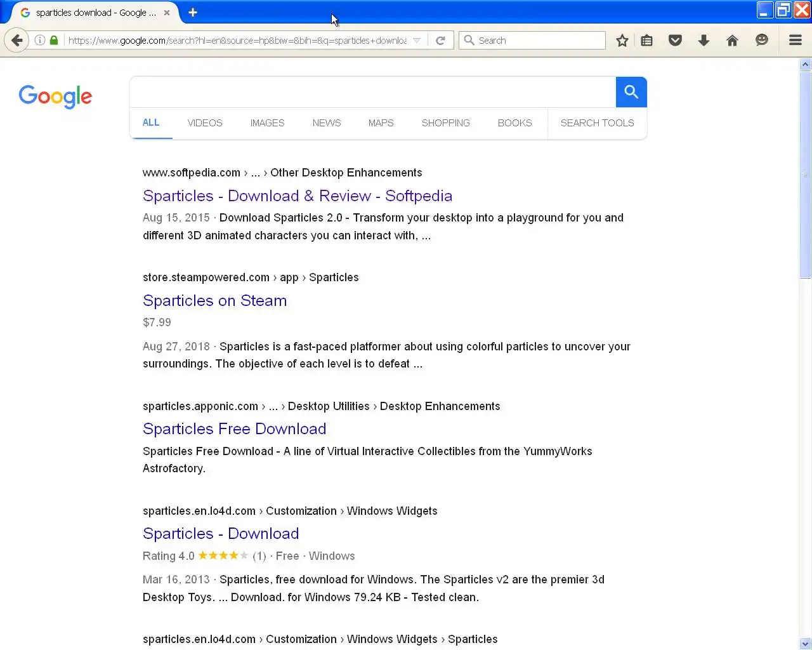Switch to the IMAGES results tab
This screenshot has width=812, height=650.
click(267, 123)
